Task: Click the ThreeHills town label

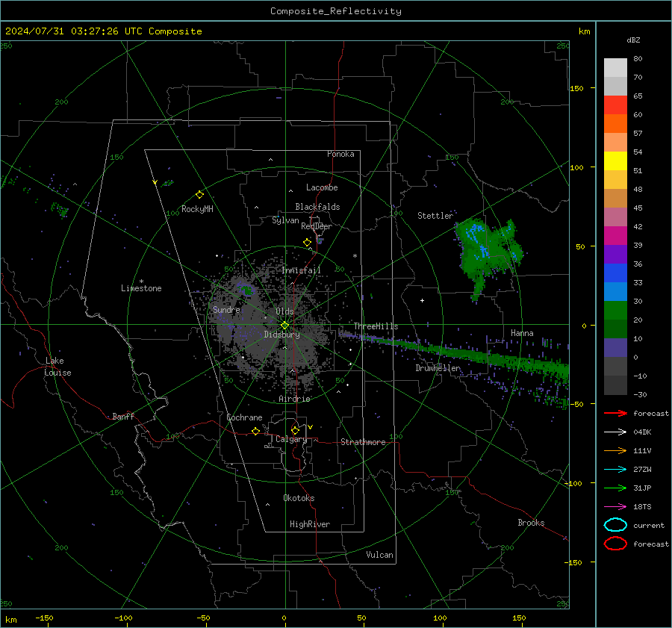Action: 376,326
